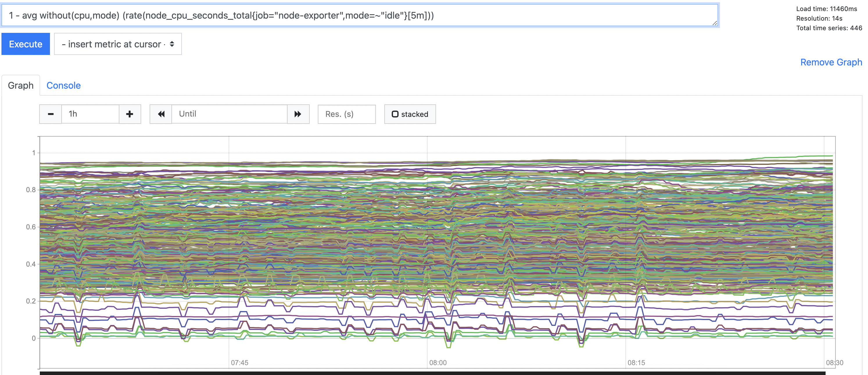Image resolution: width=868 pixels, height=375 pixels.
Task: Click the green top series line near 08:30
Action: coord(822,156)
